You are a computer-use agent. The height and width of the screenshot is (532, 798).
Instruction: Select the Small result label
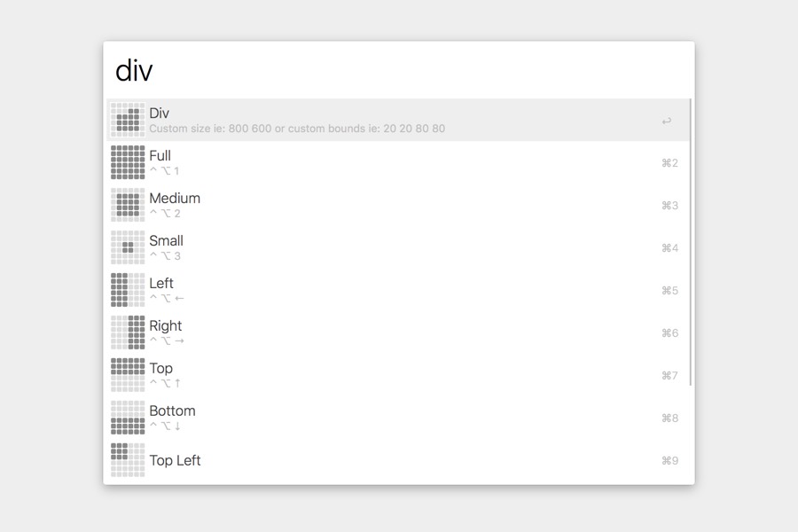tap(167, 241)
